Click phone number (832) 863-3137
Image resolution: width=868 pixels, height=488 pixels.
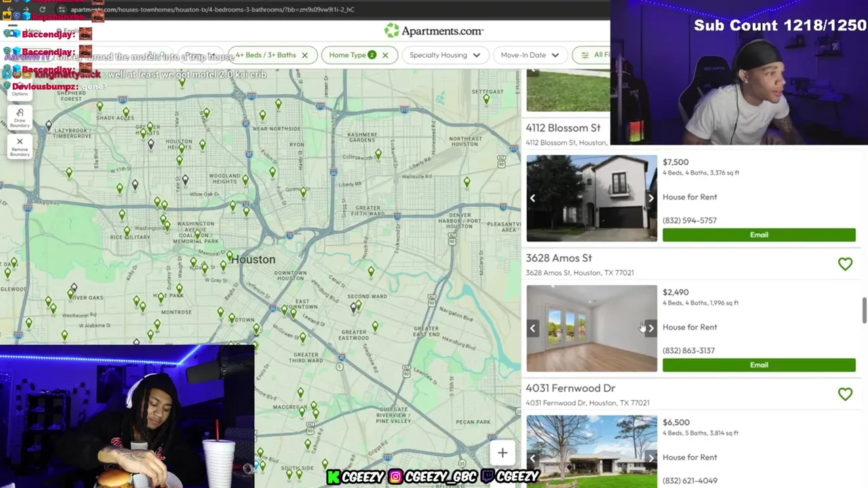point(688,350)
